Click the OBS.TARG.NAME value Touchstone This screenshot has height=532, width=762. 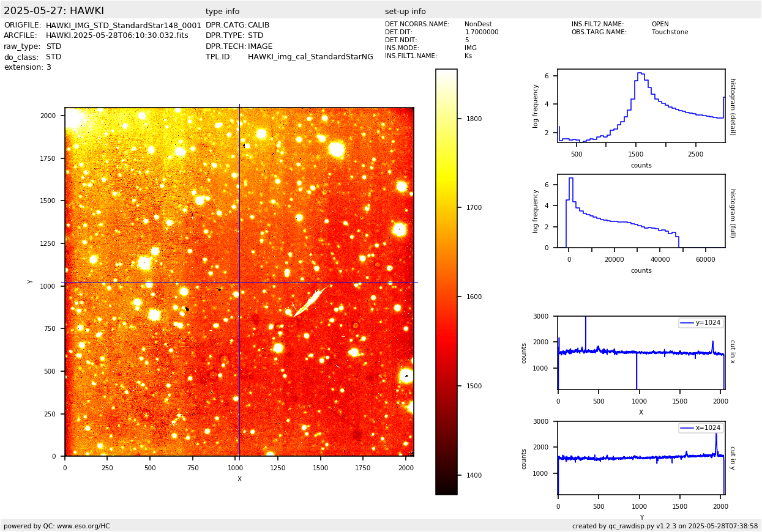(670, 32)
